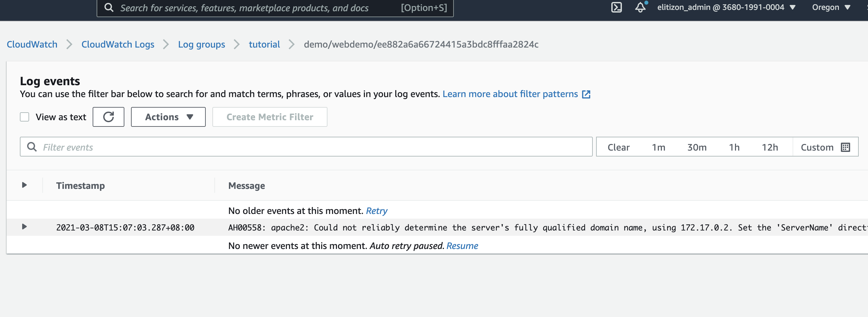Select the 12h time range

(770, 147)
